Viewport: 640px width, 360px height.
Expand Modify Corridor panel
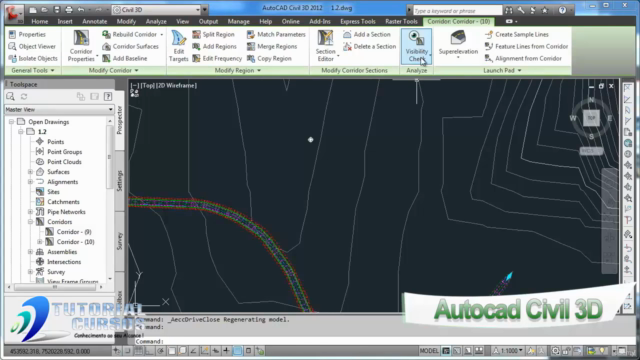pyautogui.click(x=113, y=70)
